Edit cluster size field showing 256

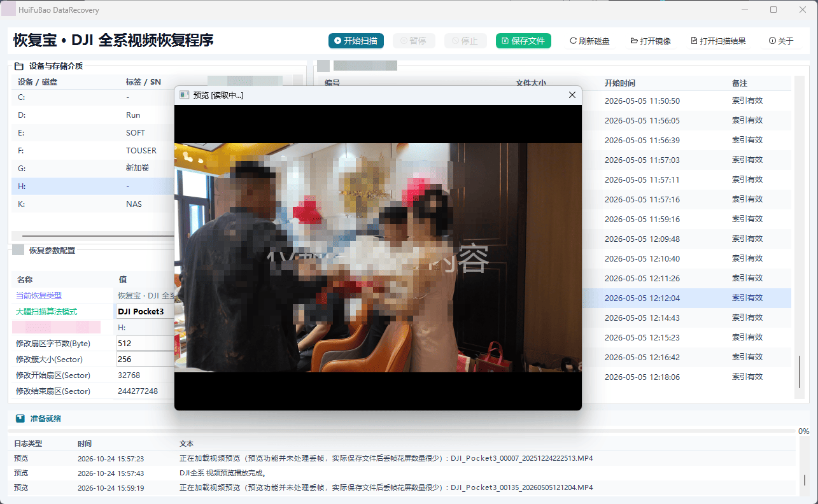[x=145, y=359]
